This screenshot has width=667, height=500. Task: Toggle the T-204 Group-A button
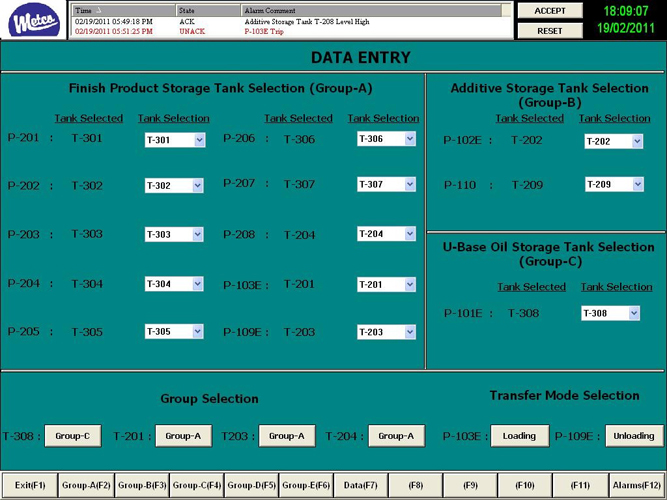pyautogui.click(x=396, y=436)
